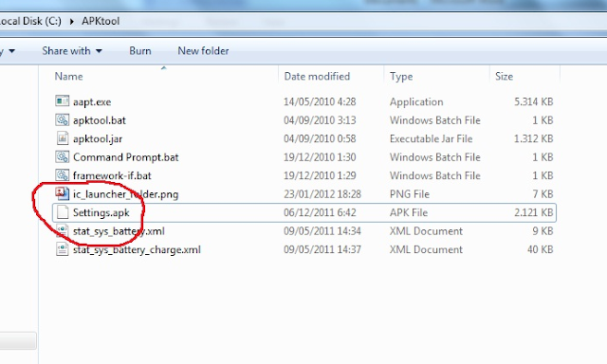Click the Burn toolbar button
The height and width of the screenshot is (364, 607).
pos(140,50)
